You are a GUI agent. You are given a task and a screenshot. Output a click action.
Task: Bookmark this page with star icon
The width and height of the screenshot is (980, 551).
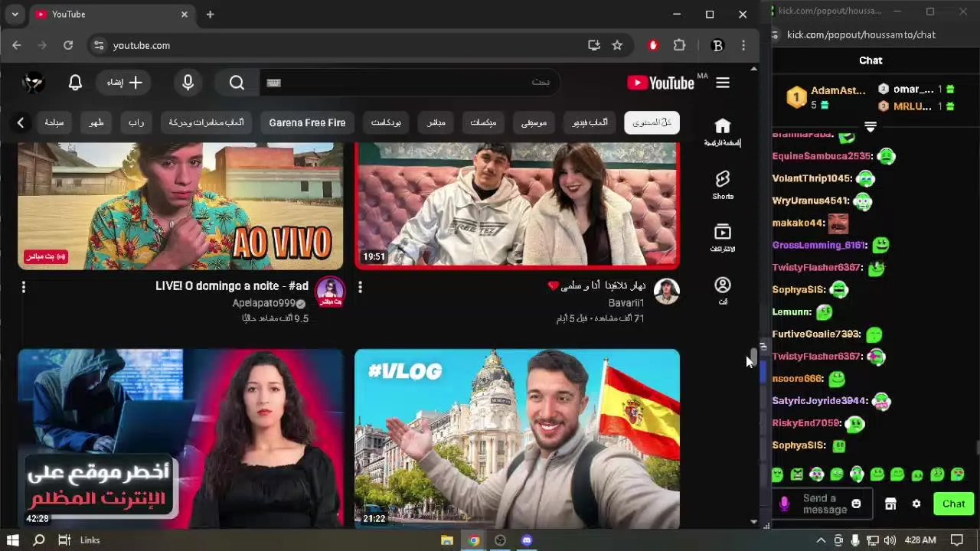tap(617, 46)
